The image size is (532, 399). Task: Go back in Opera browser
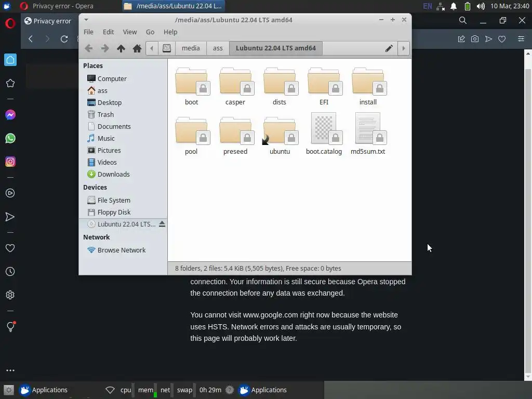[31, 39]
